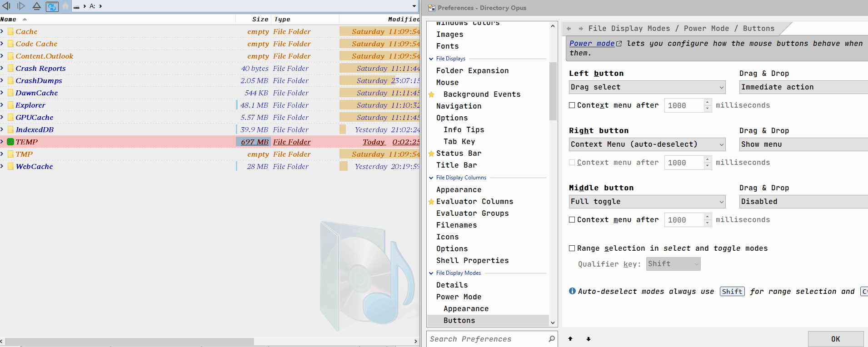Click the Preferences back navigation arrow

coord(569,29)
